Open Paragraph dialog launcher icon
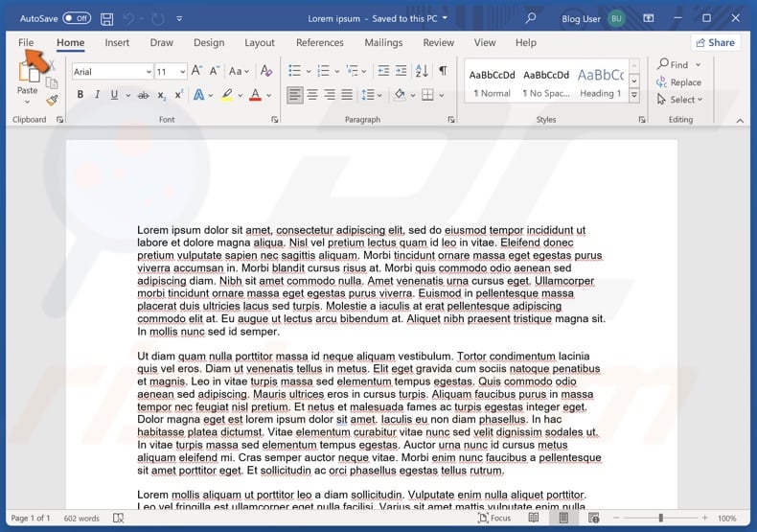The image size is (757, 532). (451, 119)
